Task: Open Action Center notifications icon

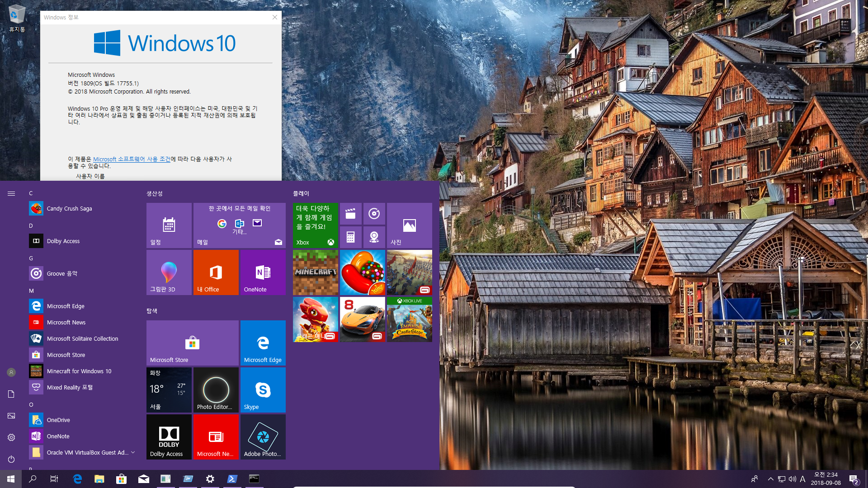Action: coord(854,479)
